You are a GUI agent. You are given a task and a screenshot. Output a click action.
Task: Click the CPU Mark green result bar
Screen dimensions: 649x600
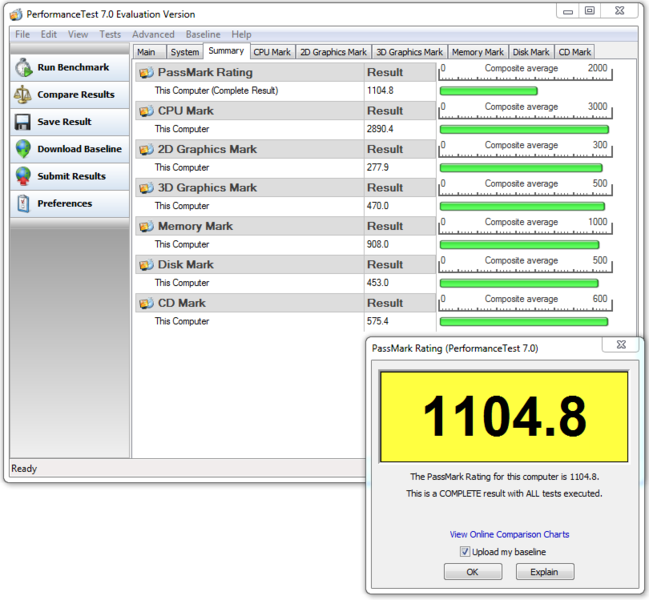coord(524,130)
